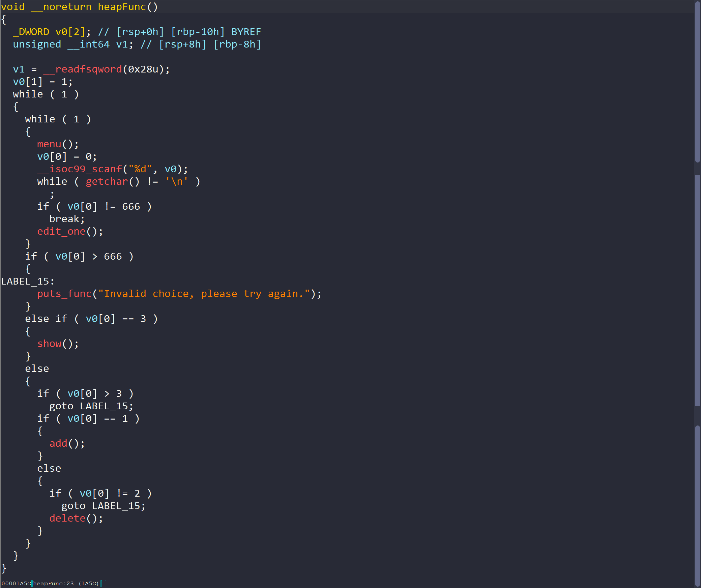Click the __isoc99_scanf function name
The width and height of the screenshot is (701, 588).
click(79, 169)
